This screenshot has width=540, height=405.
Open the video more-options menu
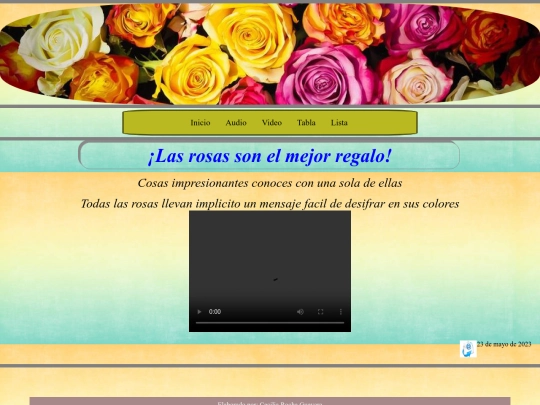341,312
